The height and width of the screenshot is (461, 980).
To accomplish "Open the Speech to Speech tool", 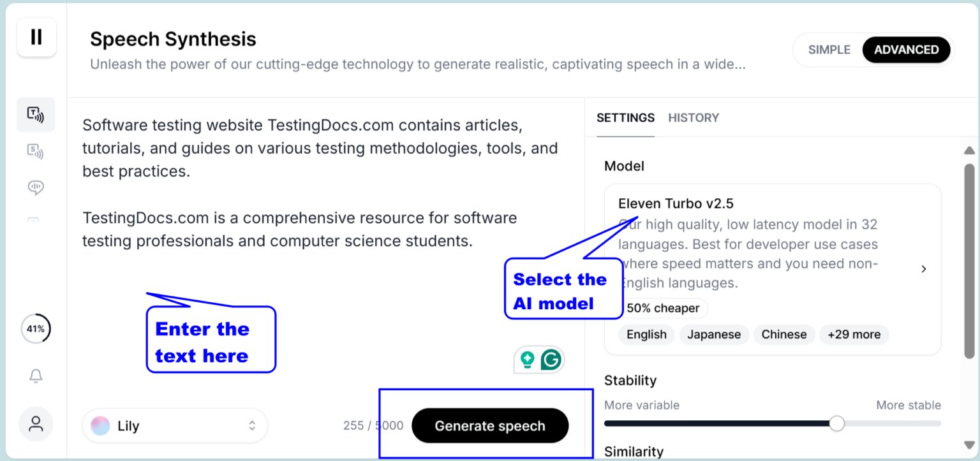I will click(36, 152).
